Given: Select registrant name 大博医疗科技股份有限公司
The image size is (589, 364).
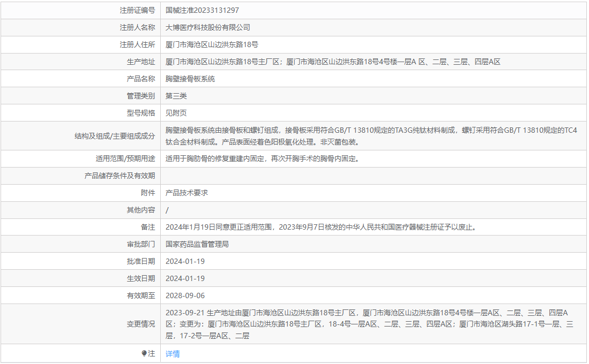Looking at the screenshot, I should point(208,27).
